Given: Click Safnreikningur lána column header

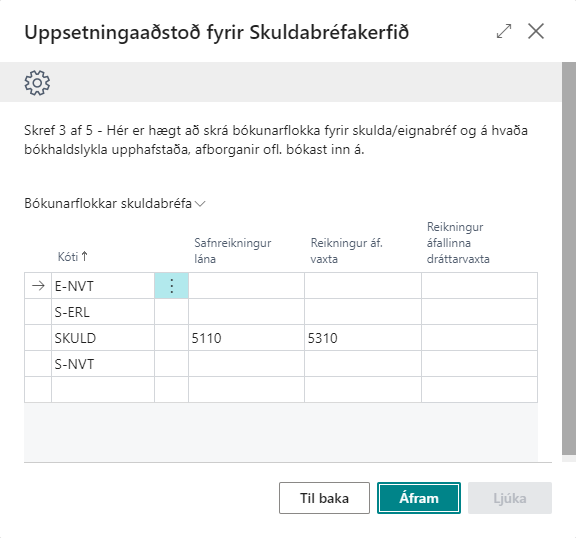Looking at the screenshot, I should pyautogui.click(x=233, y=251).
